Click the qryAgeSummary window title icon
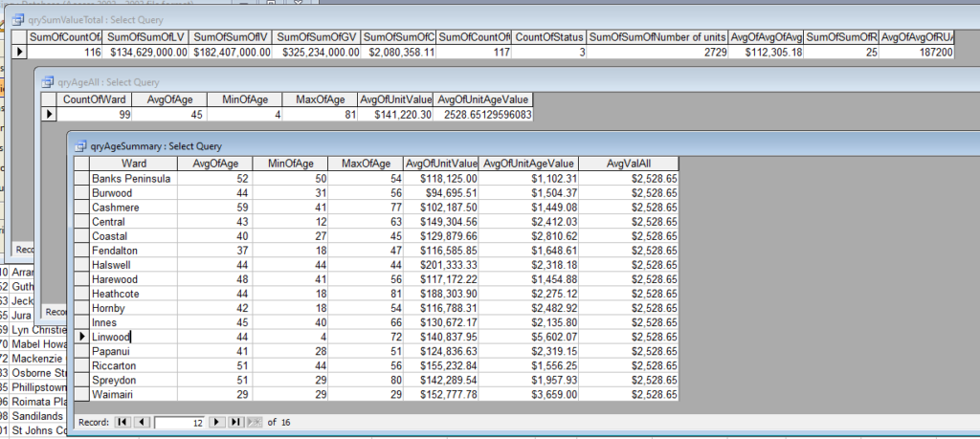The height and width of the screenshot is (439, 980). click(x=80, y=146)
